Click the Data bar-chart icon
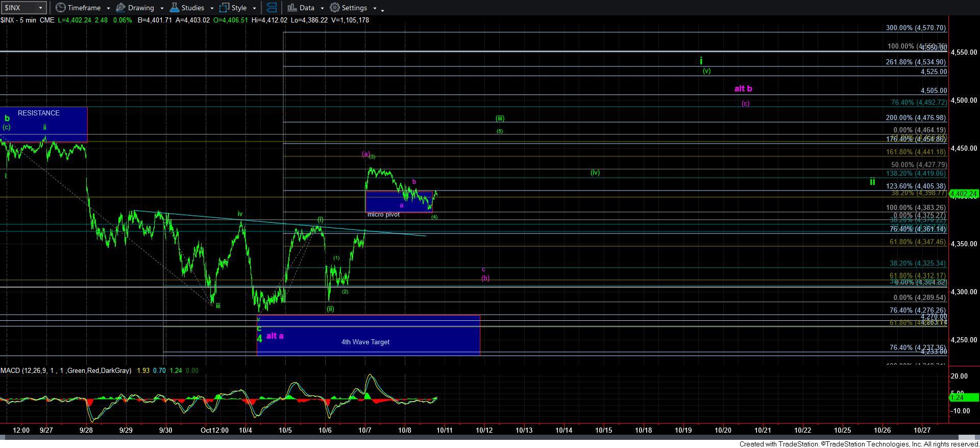The height and width of the screenshot is (448, 980). pyautogui.click(x=291, y=8)
